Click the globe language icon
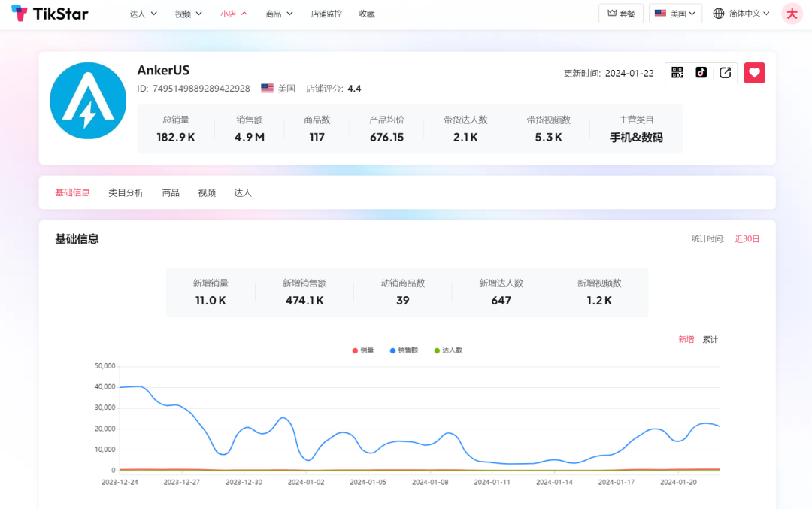The height and width of the screenshot is (509, 812). [x=718, y=14]
